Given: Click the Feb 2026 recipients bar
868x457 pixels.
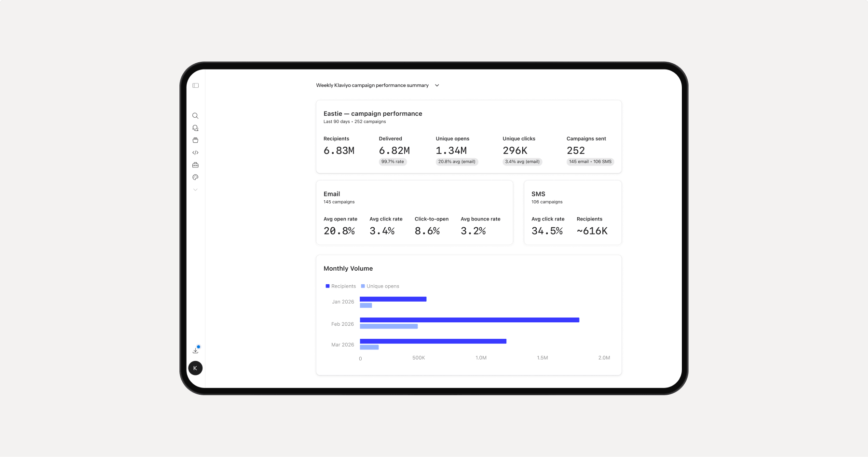Looking at the screenshot, I should (470, 320).
